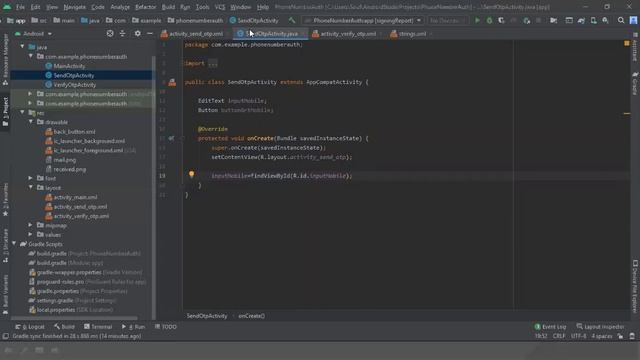Collapse the java folder in project tree
Screen dimensions: 640x360
point(22,47)
